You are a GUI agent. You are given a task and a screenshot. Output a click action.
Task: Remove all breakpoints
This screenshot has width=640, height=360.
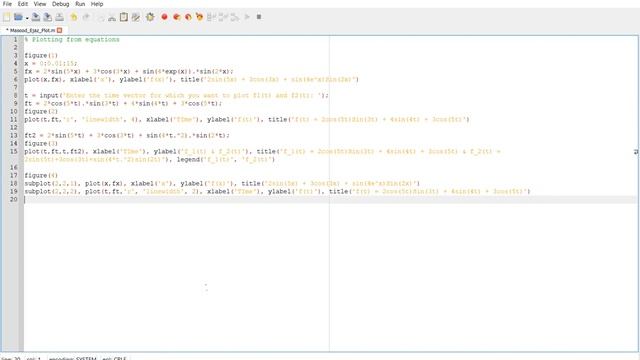point(200,17)
